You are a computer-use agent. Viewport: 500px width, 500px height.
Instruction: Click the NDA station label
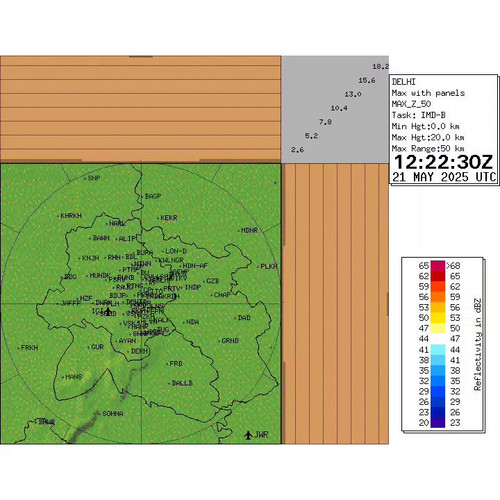point(192,322)
